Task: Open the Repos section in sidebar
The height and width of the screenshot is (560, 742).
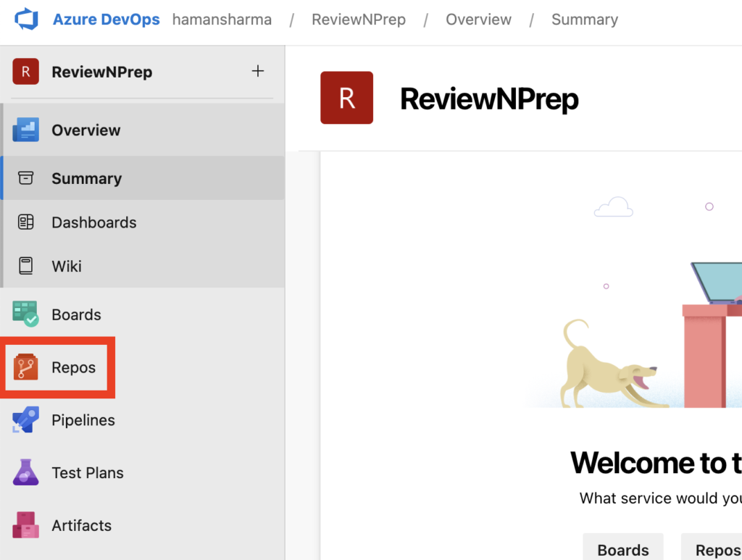Action: (73, 367)
